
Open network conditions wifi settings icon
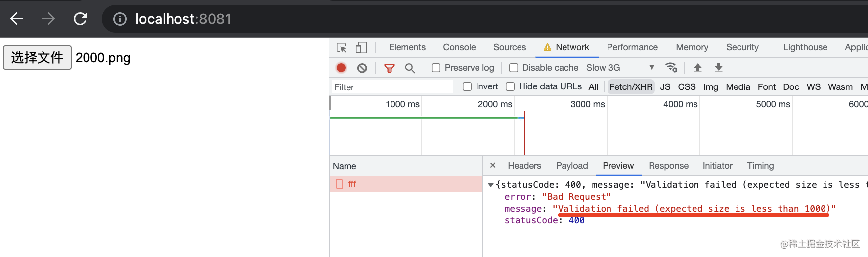tap(671, 67)
